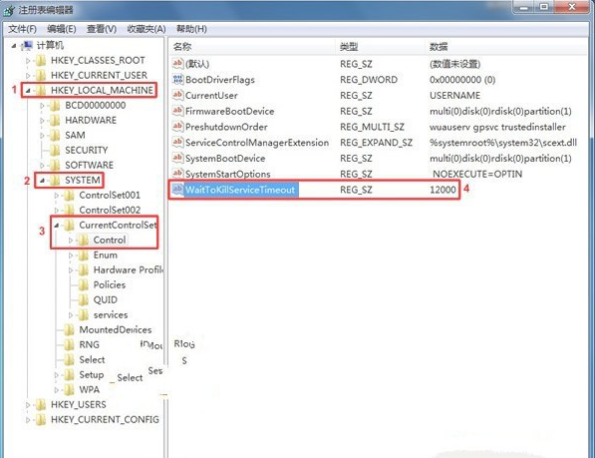
Task: Click the PreshutdownOrder value icon
Action: 178,126
